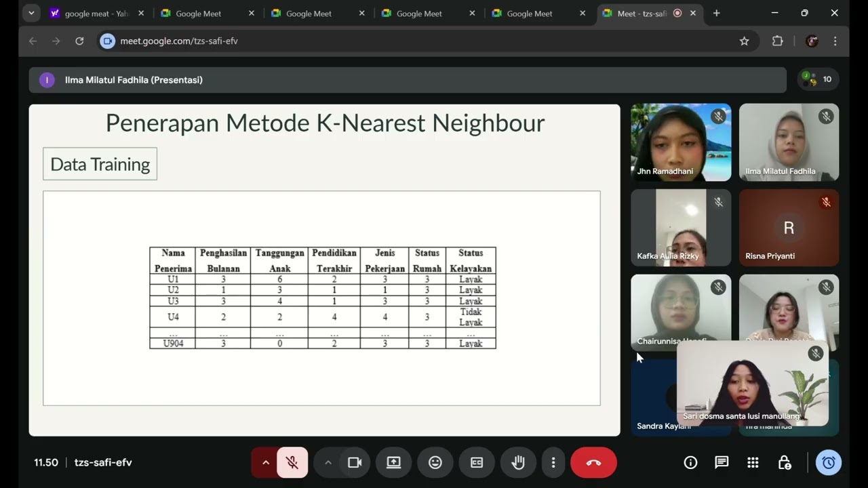Viewport: 868px width, 488px height.
Task: Click muted mic icon on Jhn Ramadhani tile
Action: coord(718,117)
